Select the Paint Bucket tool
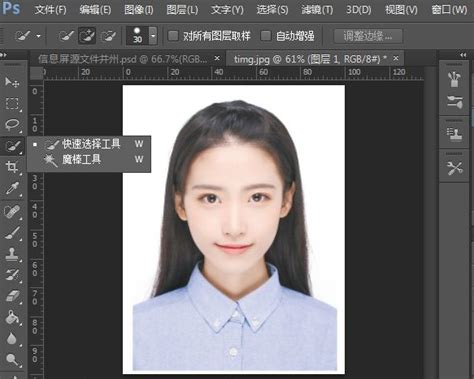474x379 pixels. [12, 317]
